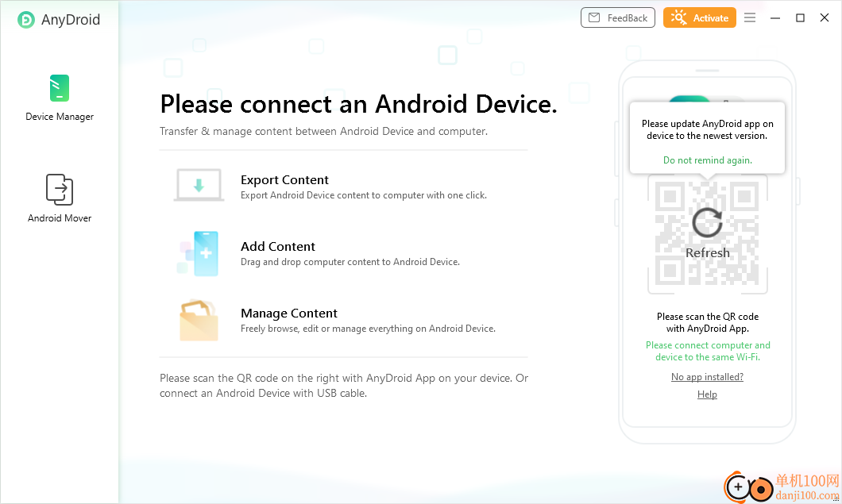Click 'Export Android Device content to computer' description
This screenshot has height=504, width=842.
364,195
